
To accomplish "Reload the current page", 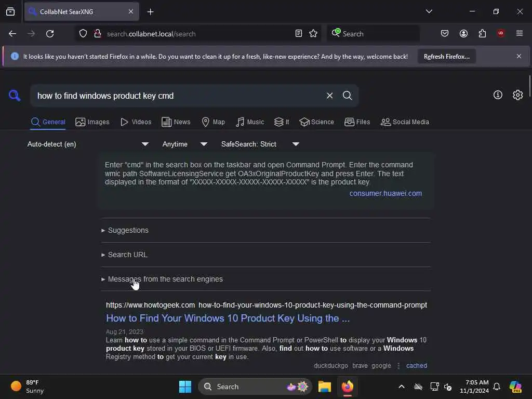I will pos(50,34).
